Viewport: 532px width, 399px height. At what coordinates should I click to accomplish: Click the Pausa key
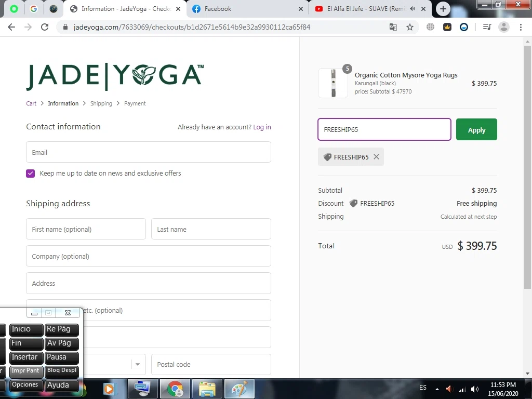62,357
